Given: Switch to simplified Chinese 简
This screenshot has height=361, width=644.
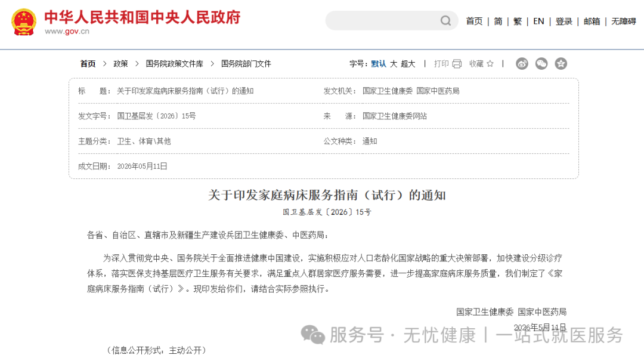Looking at the screenshot, I should (x=498, y=21).
